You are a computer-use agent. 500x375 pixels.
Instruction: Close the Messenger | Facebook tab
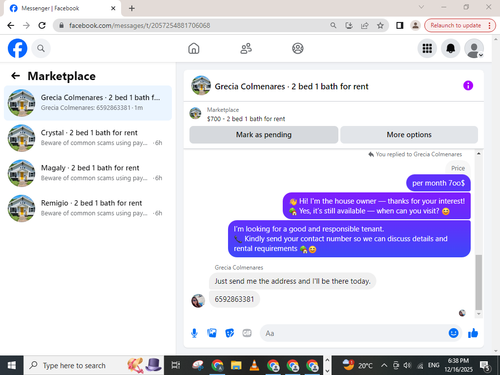coord(113,8)
